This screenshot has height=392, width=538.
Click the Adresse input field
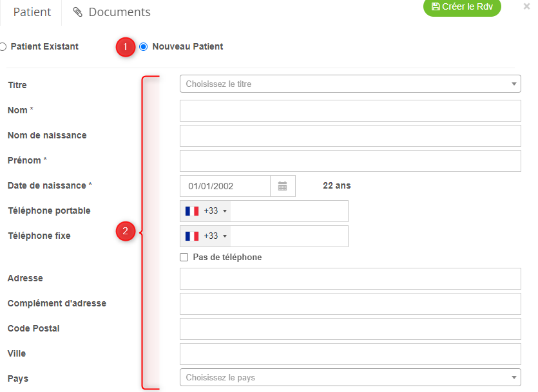(350, 279)
